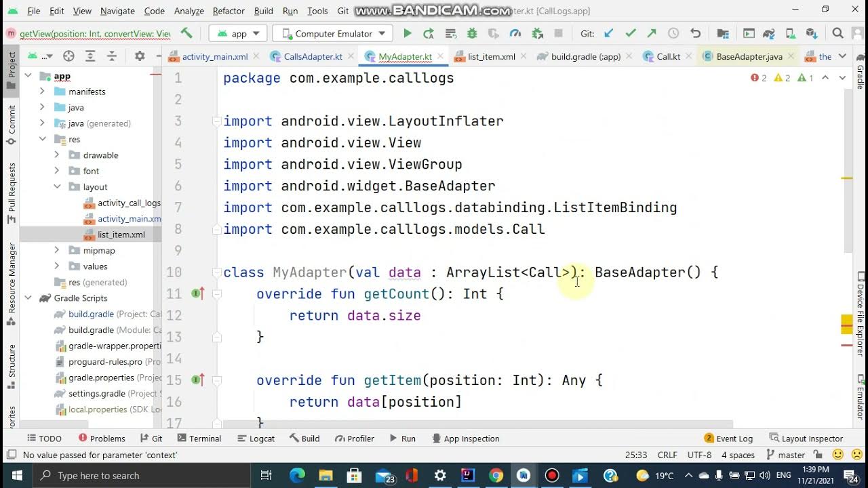The width and height of the screenshot is (868, 488).
Task: Click the master git branch widget
Action: point(785,455)
